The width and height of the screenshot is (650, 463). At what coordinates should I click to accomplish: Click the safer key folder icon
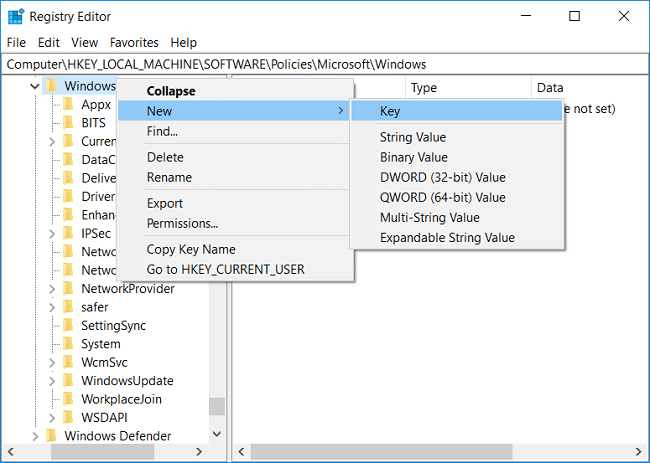click(x=67, y=307)
